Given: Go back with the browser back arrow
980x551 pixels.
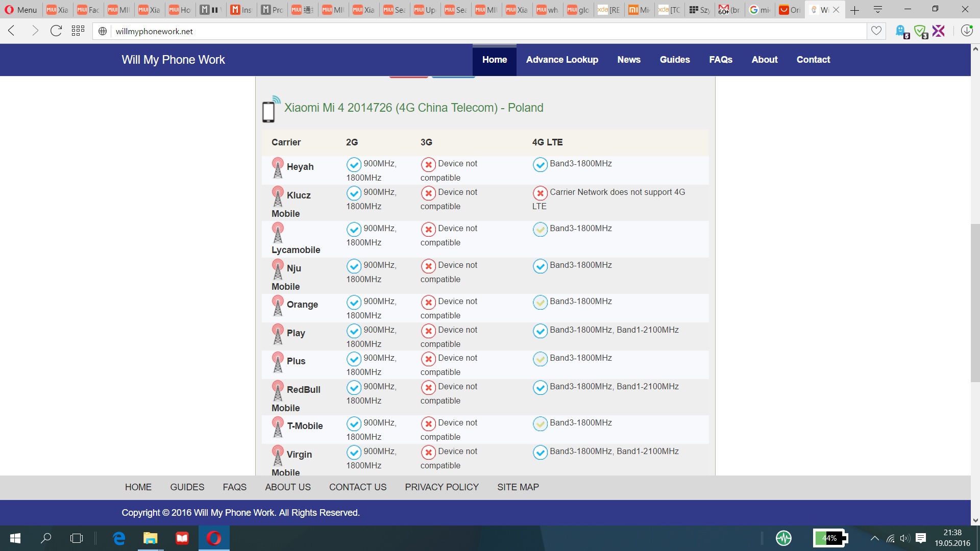Looking at the screenshot, I should (x=12, y=31).
